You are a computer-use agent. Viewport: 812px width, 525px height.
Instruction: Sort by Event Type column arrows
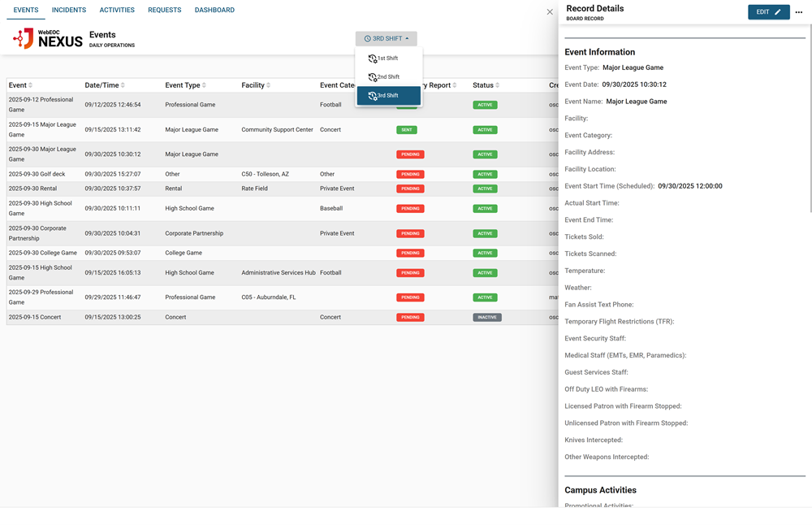tap(204, 85)
